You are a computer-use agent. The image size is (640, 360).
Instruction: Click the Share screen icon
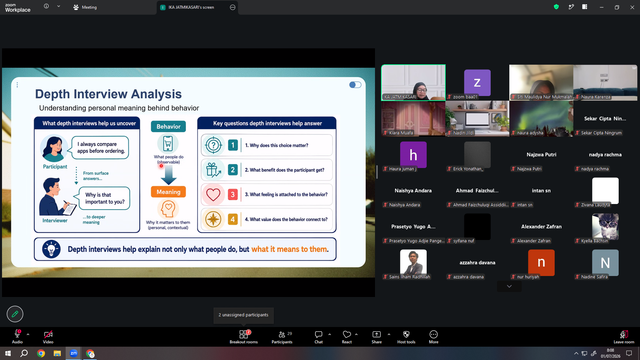[x=376, y=334]
